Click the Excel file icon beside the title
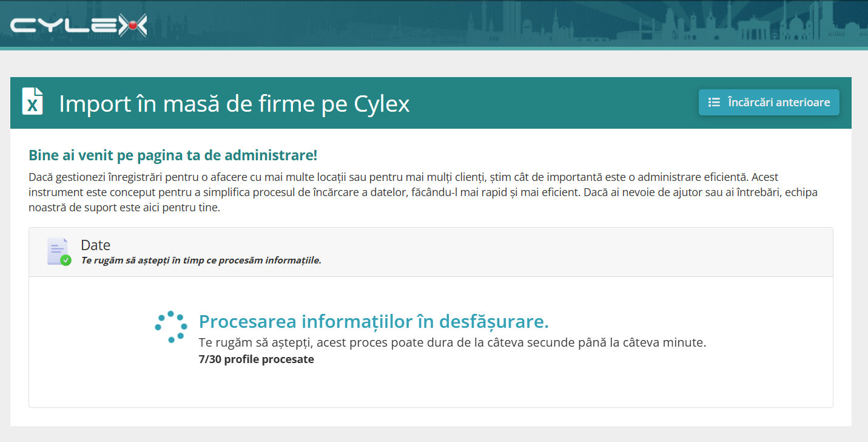The width and height of the screenshot is (868, 442). coord(33,101)
